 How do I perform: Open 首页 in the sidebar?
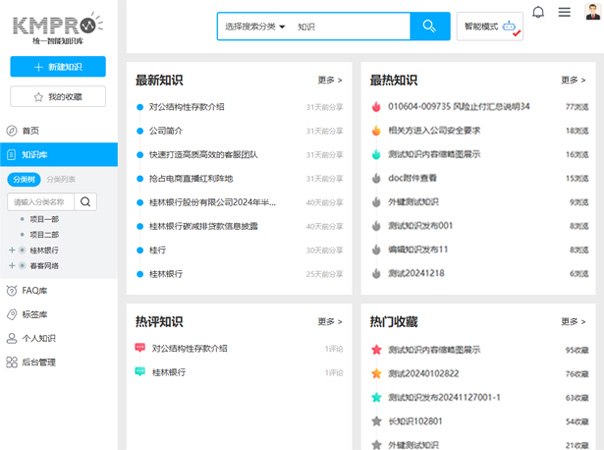click(30, 130)
